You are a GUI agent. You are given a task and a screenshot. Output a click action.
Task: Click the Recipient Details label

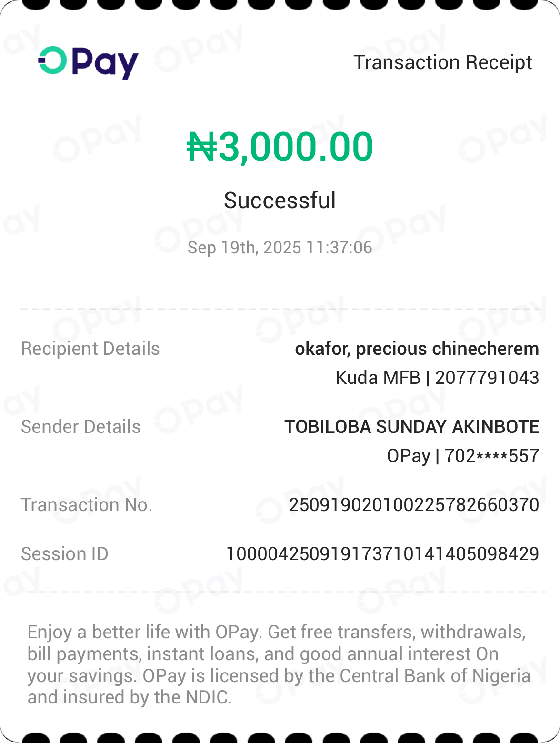coord(90,349)
